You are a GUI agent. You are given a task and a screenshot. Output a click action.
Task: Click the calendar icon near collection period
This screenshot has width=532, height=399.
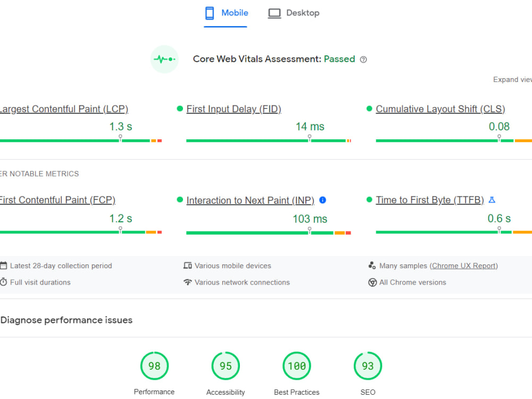pos(4,265)
